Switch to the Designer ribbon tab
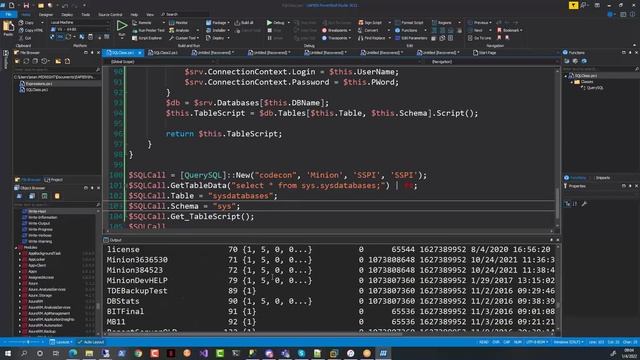 [46, 14]
